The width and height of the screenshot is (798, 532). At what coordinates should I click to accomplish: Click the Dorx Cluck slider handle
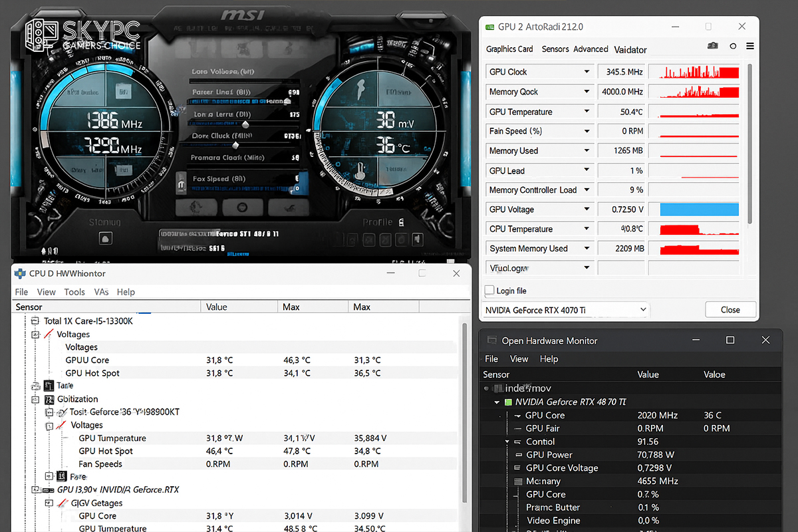click(235, 144)
